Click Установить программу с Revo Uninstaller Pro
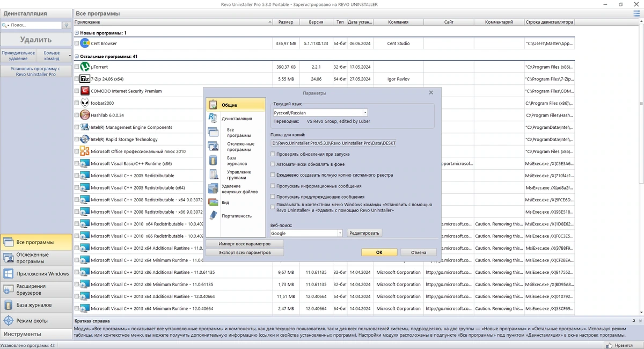The height and width of the screenshot is (349, 644). click(x=36, y=71)
